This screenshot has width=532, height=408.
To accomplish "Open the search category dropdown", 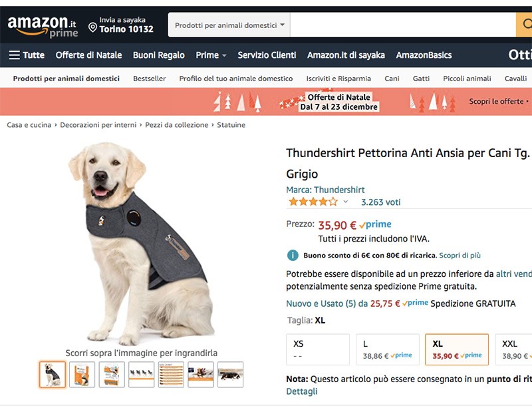I will pyautogui.click(x=229, y=24).
